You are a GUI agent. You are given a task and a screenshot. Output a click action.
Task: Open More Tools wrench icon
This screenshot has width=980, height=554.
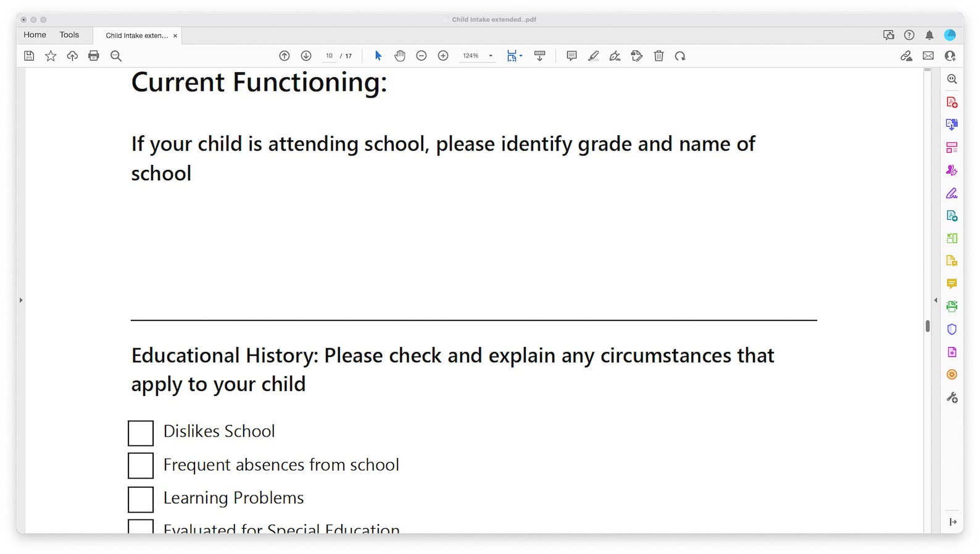click(952, 398)
